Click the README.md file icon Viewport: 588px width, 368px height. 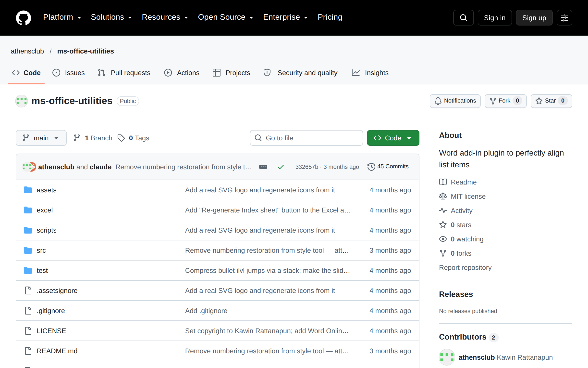[x=28, y=351]
